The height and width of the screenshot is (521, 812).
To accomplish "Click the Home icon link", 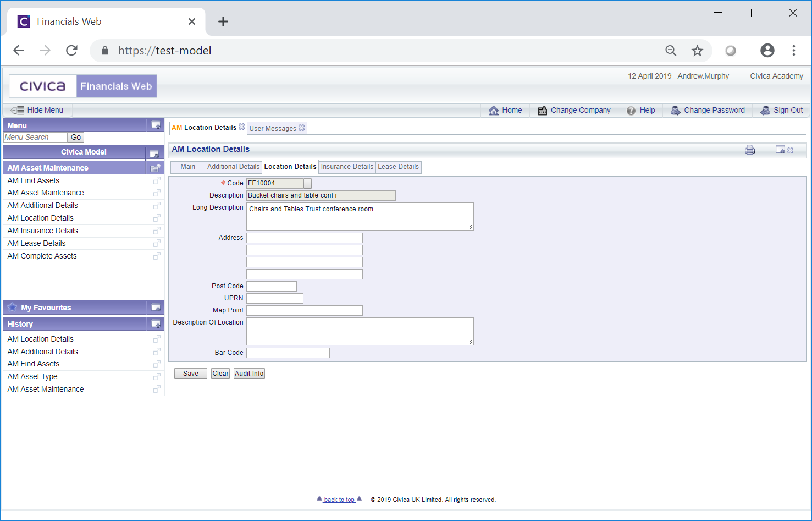I will (x=505, y=111).
